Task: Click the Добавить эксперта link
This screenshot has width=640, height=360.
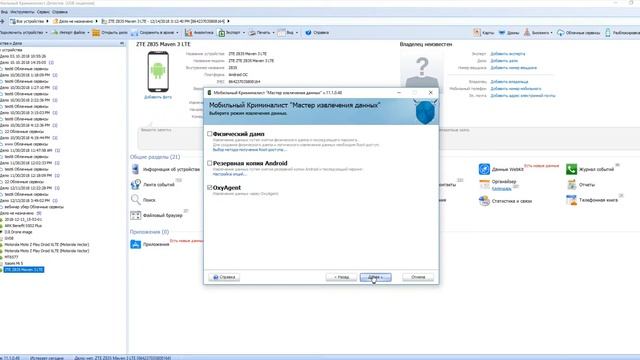Action: tap(508, 54)
